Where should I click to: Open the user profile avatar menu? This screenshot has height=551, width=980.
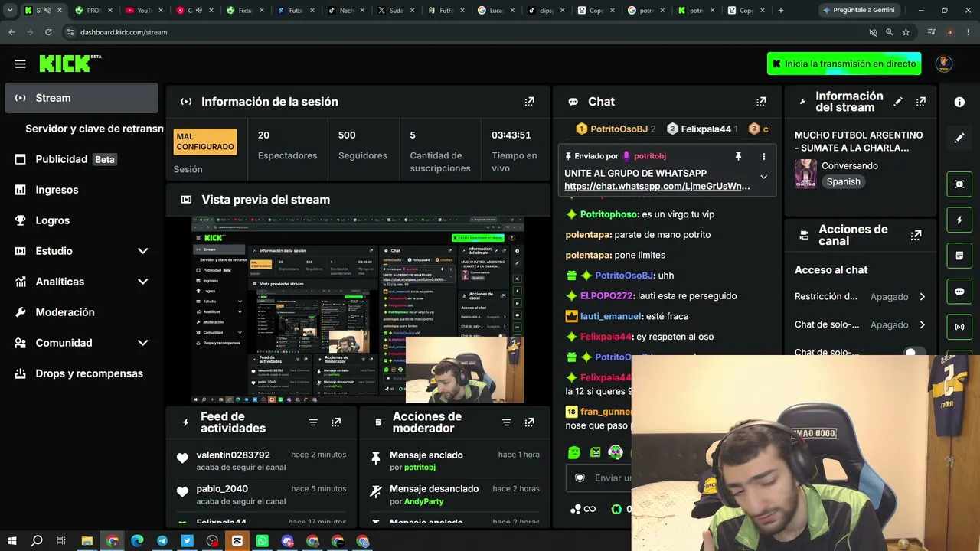click(x=943, y=64)
